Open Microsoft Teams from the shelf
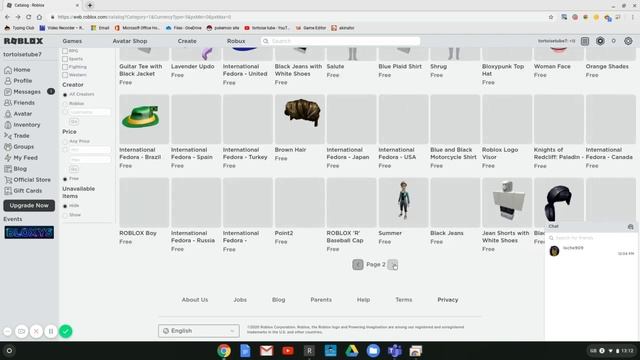This screenshot has width=640, height=360. (x=394, y=351)
